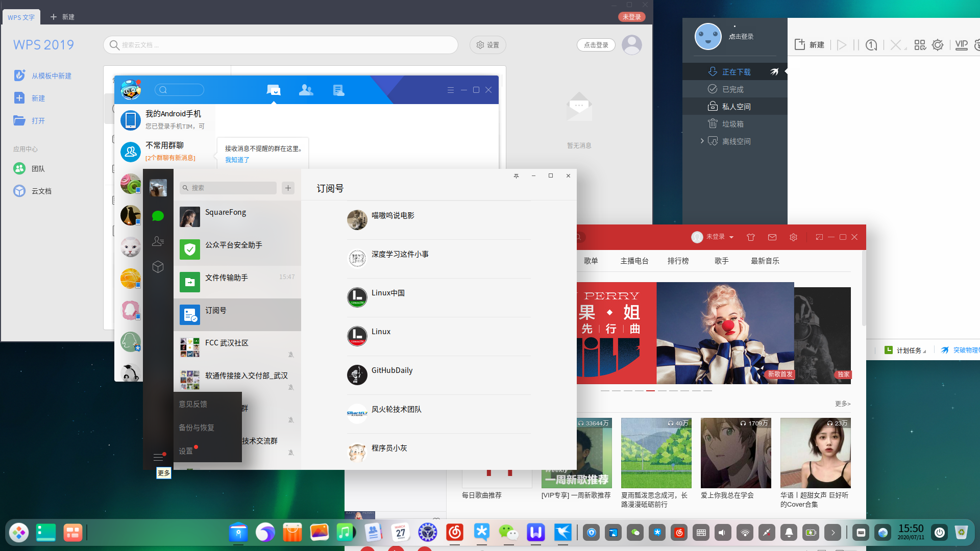Toggle volume icon in dock tray
Image resolution: width=980 pixels, height=551 pixels.
pyautogui.click(x=722, y=533)
